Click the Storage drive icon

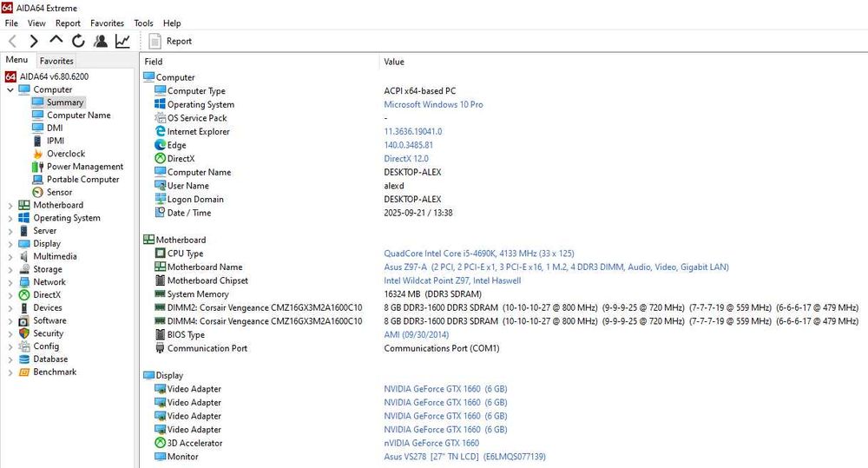point(24,269)
